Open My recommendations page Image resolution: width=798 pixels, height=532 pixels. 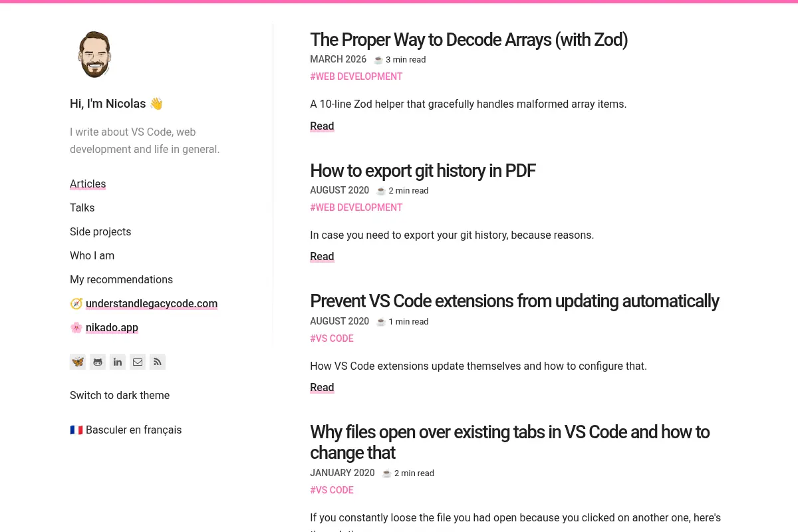point(121,279)
